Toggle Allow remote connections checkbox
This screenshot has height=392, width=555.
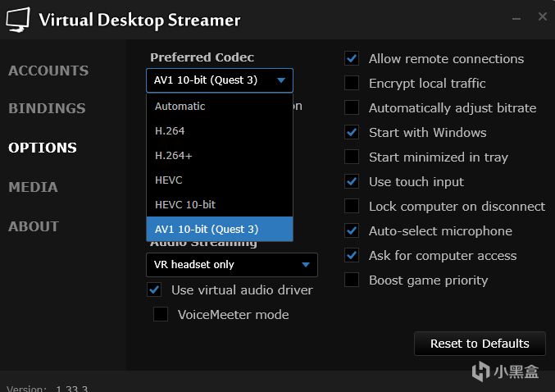(x=352, y=59)
